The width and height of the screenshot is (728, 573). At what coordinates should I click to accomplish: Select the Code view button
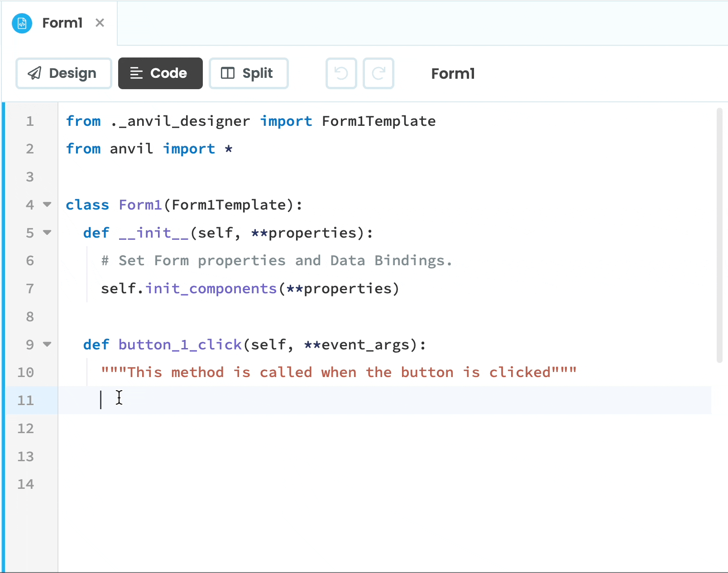[x=160, y=73]
